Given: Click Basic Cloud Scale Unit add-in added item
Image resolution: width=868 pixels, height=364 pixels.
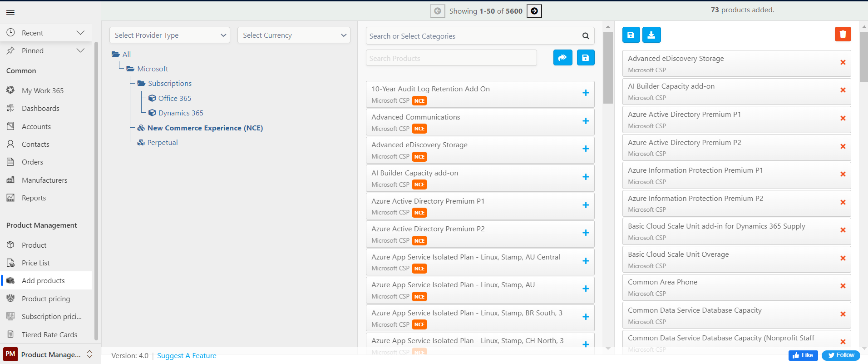Looking at the screenshot, I should (x=736, y=231).
